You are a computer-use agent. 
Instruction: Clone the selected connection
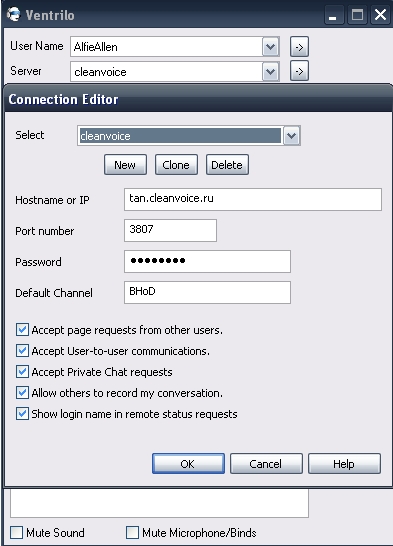click(x=176, y=165)
